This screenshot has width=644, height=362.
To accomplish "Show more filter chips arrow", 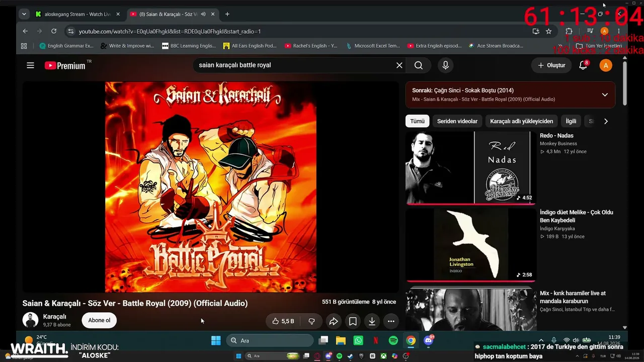I will [x=606, y=121].
